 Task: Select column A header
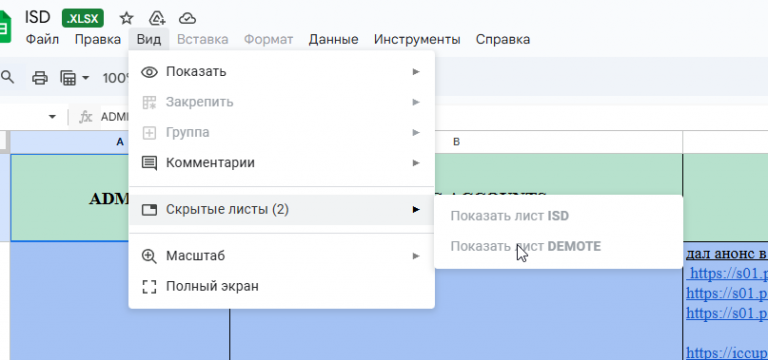120,142
